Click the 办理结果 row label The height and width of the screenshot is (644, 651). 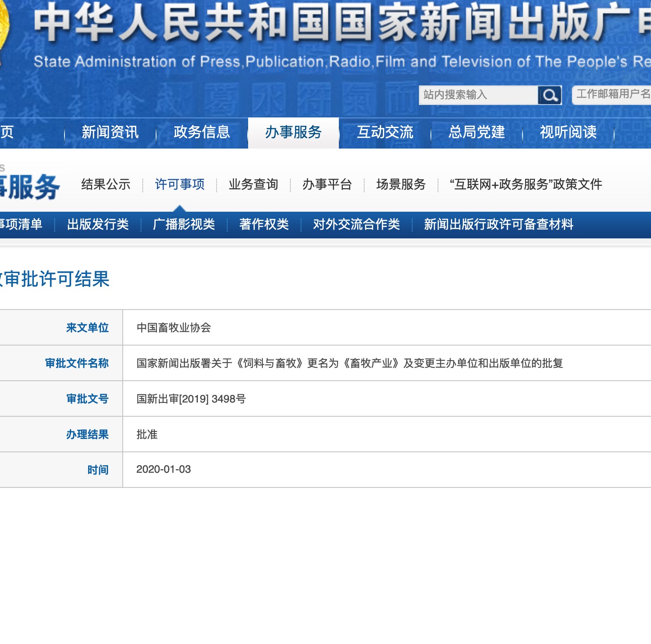[88, 435]
